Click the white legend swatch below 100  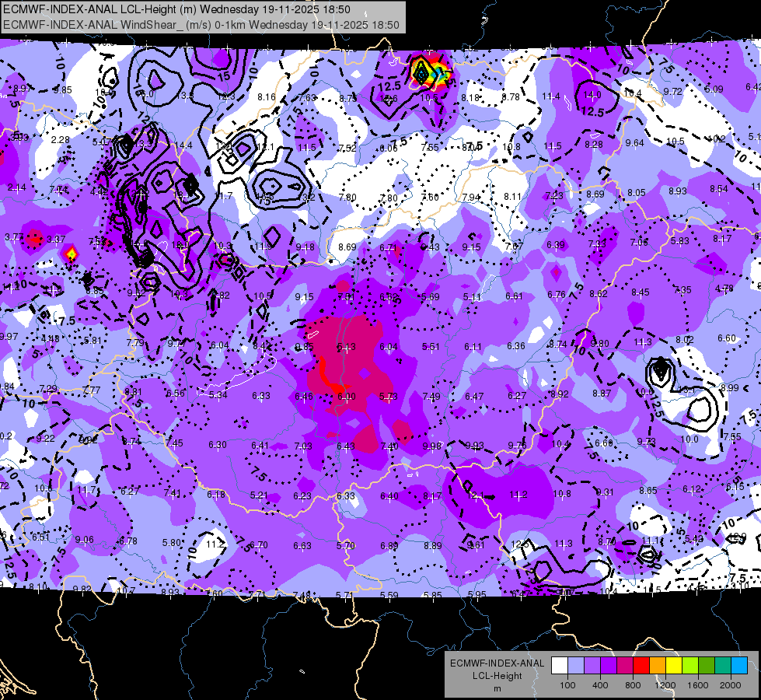pyautogui.click(x=560, y=666)
